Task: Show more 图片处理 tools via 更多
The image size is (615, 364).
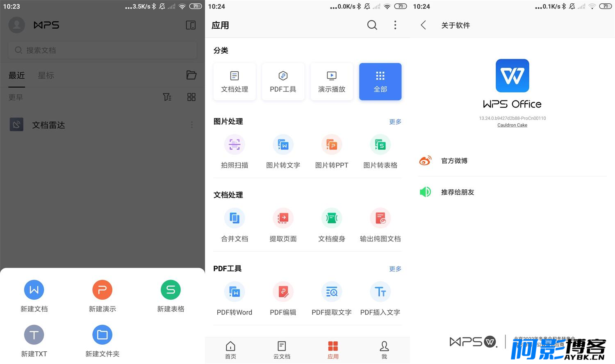Action: (395, 122)
